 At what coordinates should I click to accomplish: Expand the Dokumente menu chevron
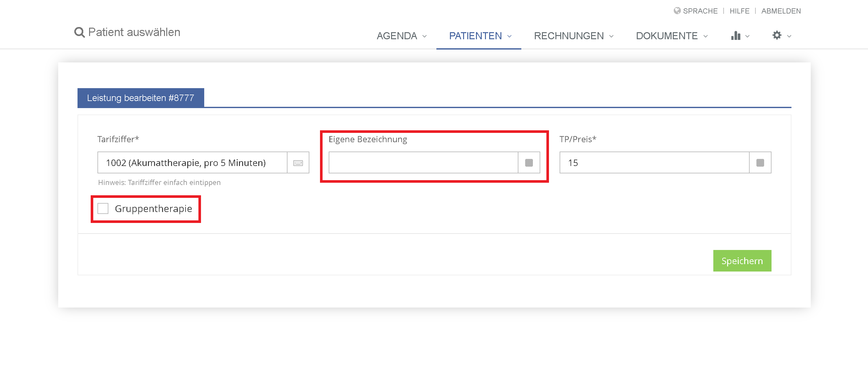pyautogui.click(x=706, y=36)
